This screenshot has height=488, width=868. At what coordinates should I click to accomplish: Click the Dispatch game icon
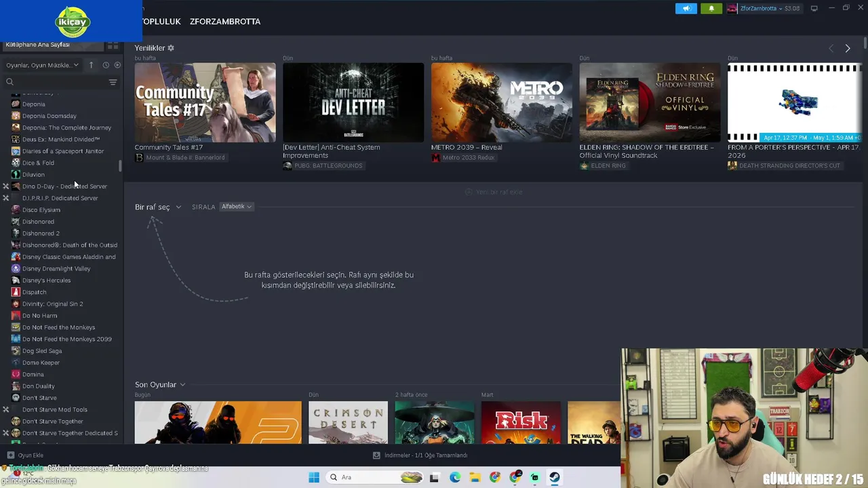pos(16,292)
